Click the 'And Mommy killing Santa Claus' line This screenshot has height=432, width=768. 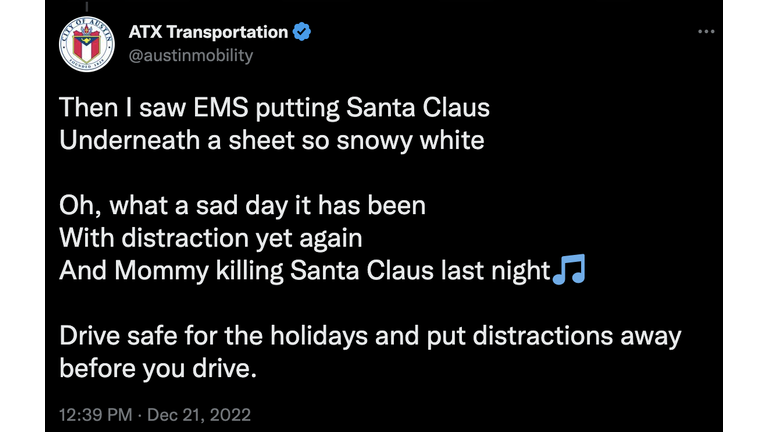[x=305, y=270]
